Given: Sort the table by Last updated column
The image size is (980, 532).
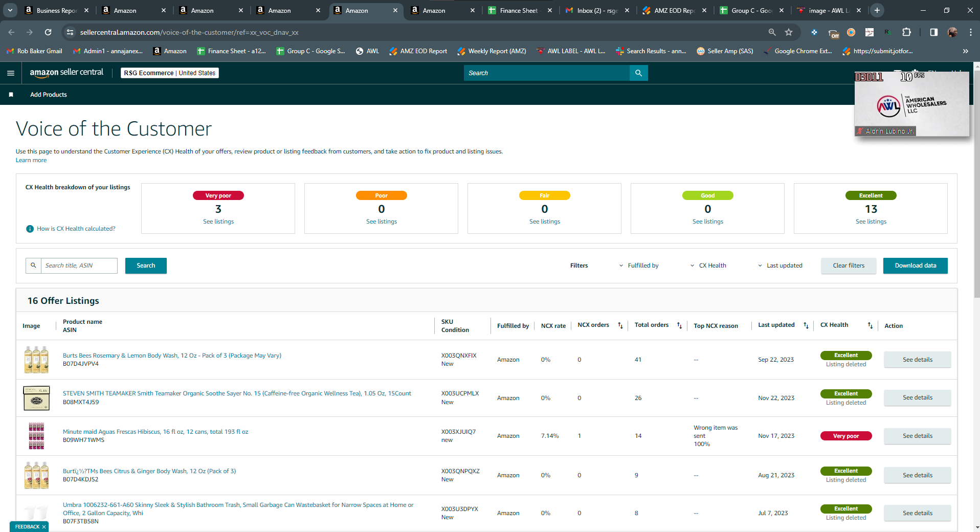Looking at the screenshot, I should pos(806,325).
